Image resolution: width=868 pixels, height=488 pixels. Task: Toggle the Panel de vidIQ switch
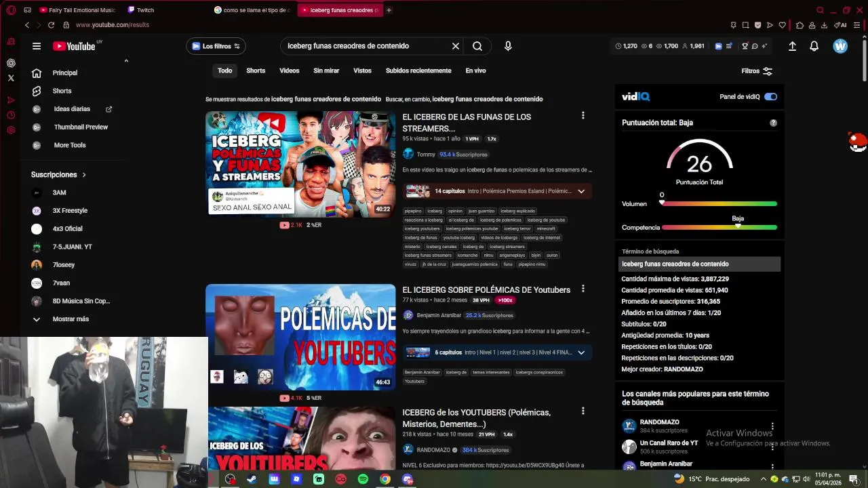tap(770, 97)
